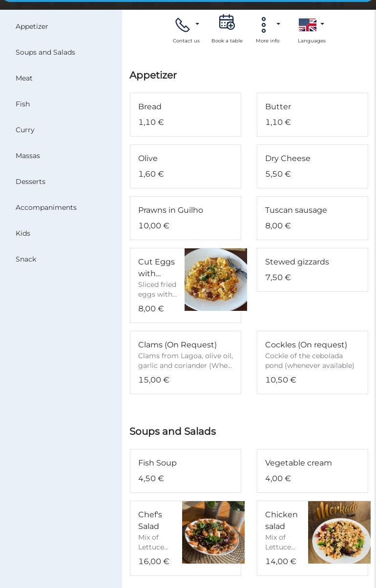Go to Soups and Salads category

click(x=45, y=52)
